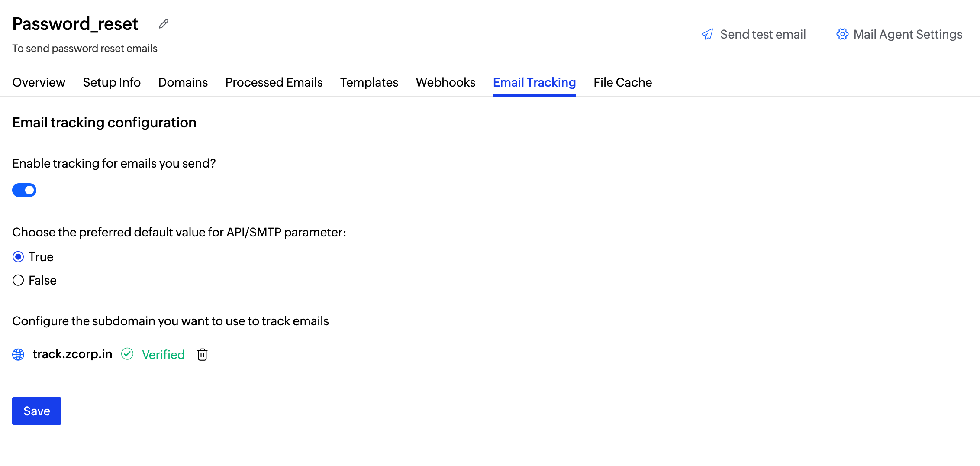This screenshot has height=466, width=980.
Task: Open the Webhooks tab
Action: 445,82
